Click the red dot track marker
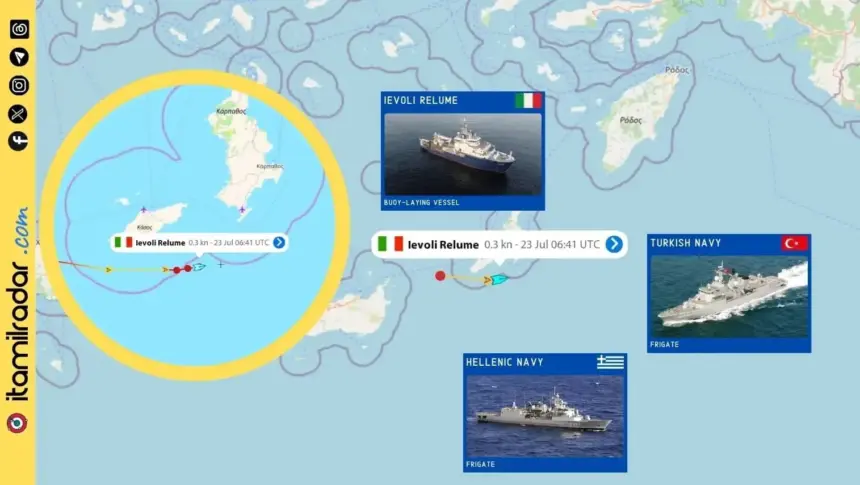 (x=440, y=276)
